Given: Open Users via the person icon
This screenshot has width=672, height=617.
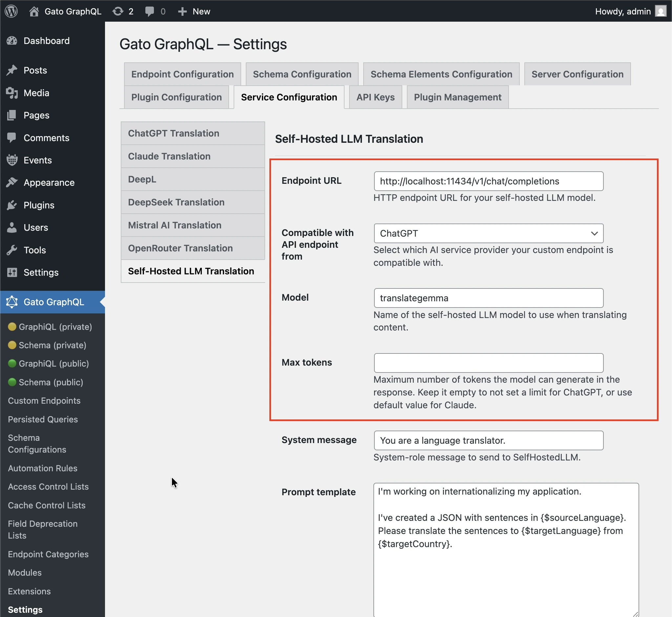Looking at the screenshot, I should click(12, 227).
